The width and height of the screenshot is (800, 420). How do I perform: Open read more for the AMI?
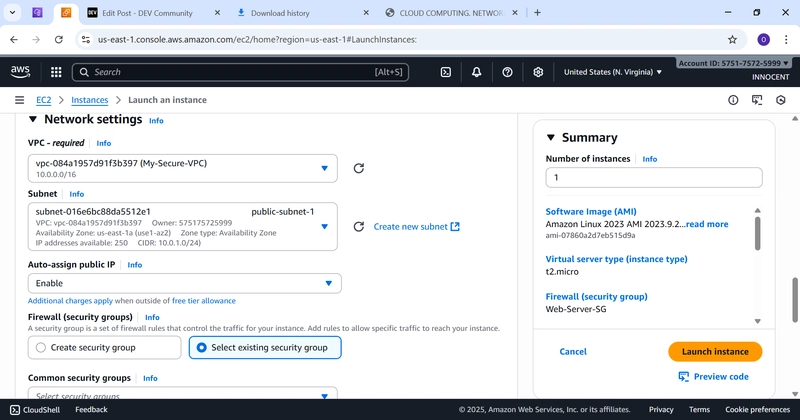[x=707, y=224]
